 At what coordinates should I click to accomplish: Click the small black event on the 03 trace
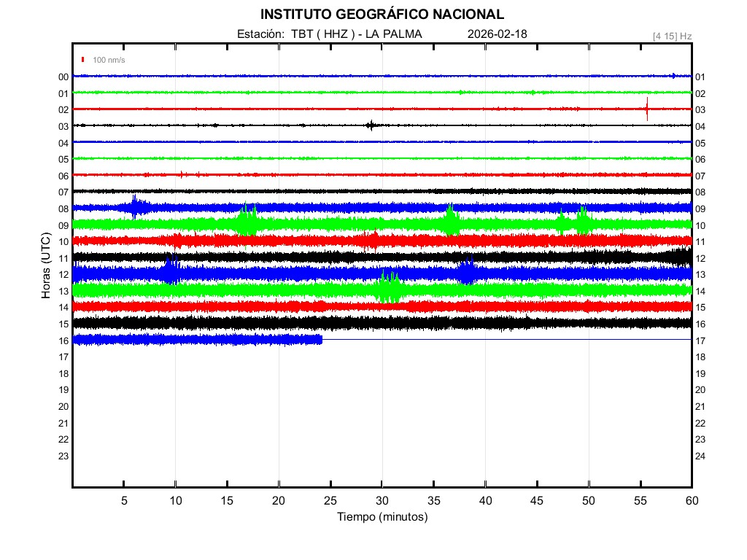tap(371, 125)
